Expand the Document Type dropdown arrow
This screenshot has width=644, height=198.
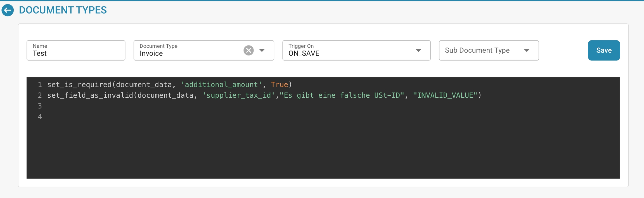262,50
